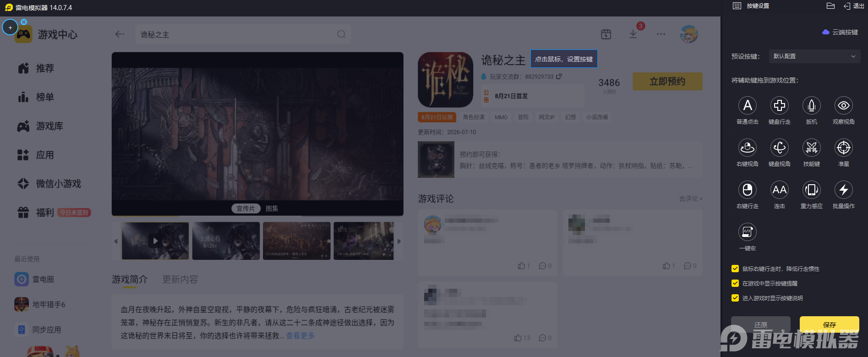868x357 pixels.
Task: Open recently used 雷电圈
Action: (34, 279)
